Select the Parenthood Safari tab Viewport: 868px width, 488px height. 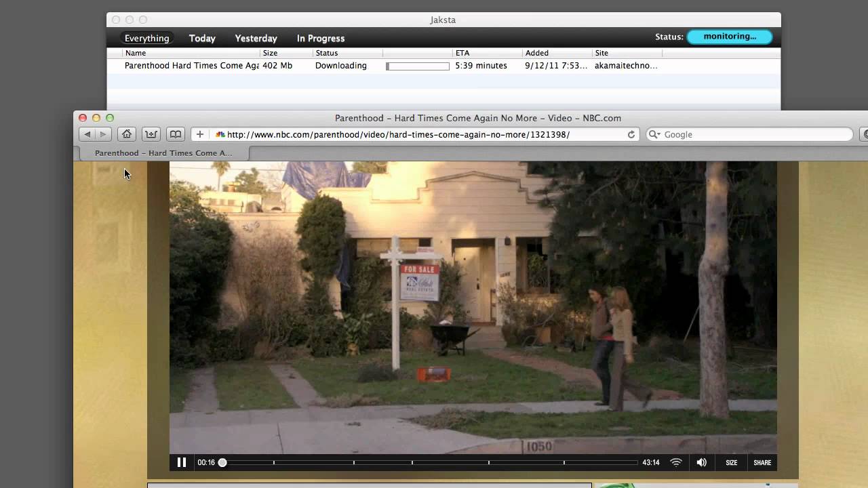pos(163,153)
